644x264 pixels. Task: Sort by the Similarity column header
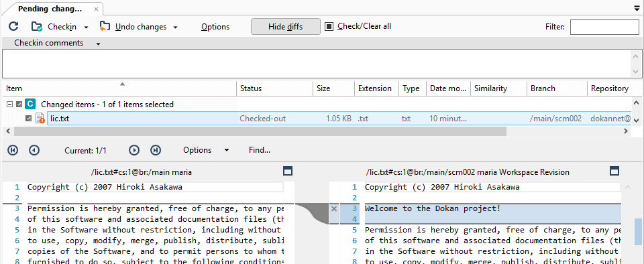(498, 88)
